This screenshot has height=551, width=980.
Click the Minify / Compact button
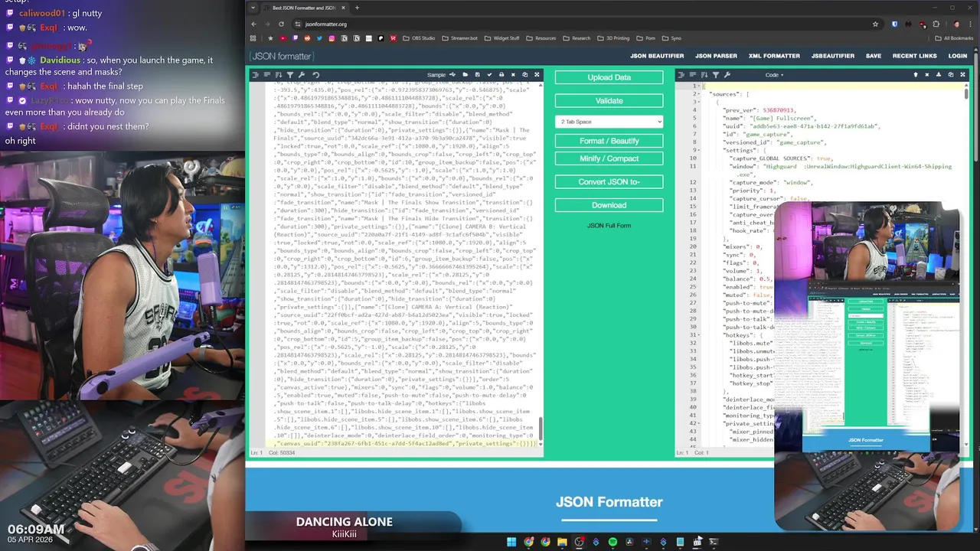pos(609,158)
